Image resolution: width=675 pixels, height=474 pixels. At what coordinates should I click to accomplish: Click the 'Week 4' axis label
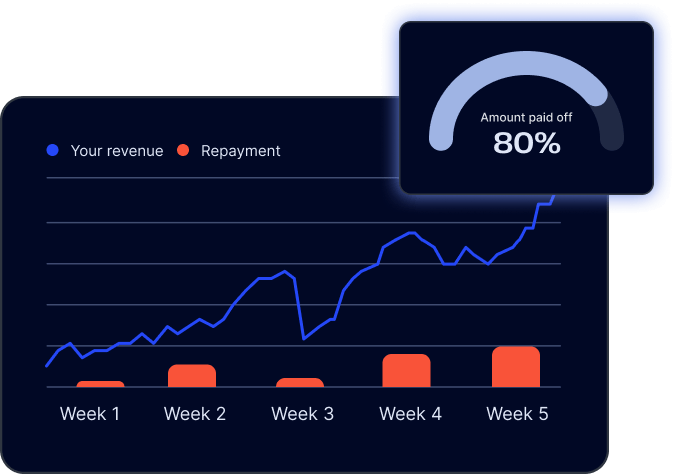coord(410,414)
